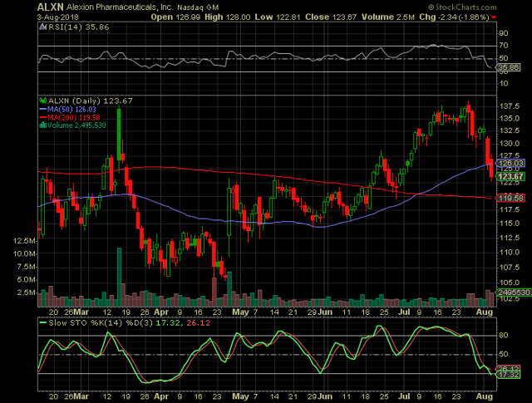Click the 26.12 tag on the stochastic axis
Image resolution: width=532 pixels, height=403 pixels.
click(x=508, y=369)
